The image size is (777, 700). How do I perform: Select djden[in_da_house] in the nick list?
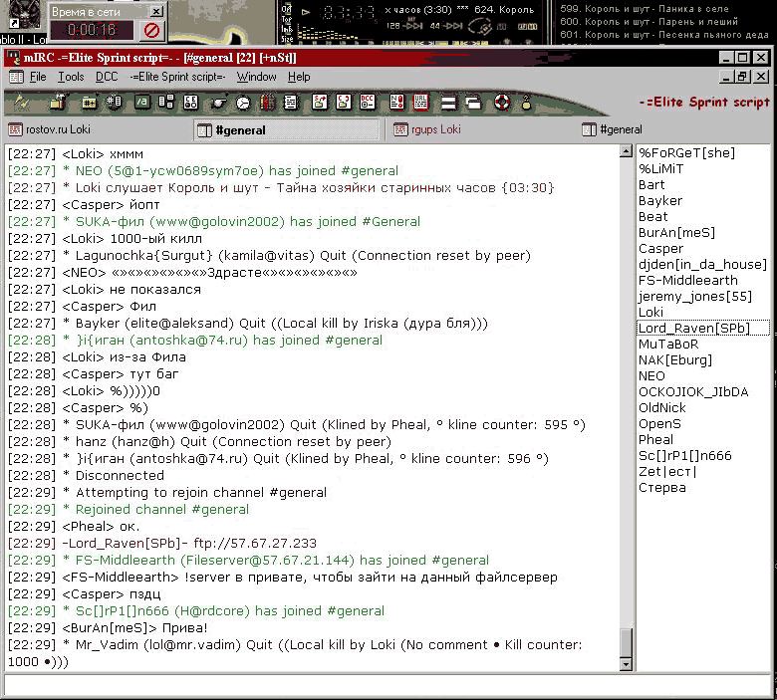(x=702, y=265)
